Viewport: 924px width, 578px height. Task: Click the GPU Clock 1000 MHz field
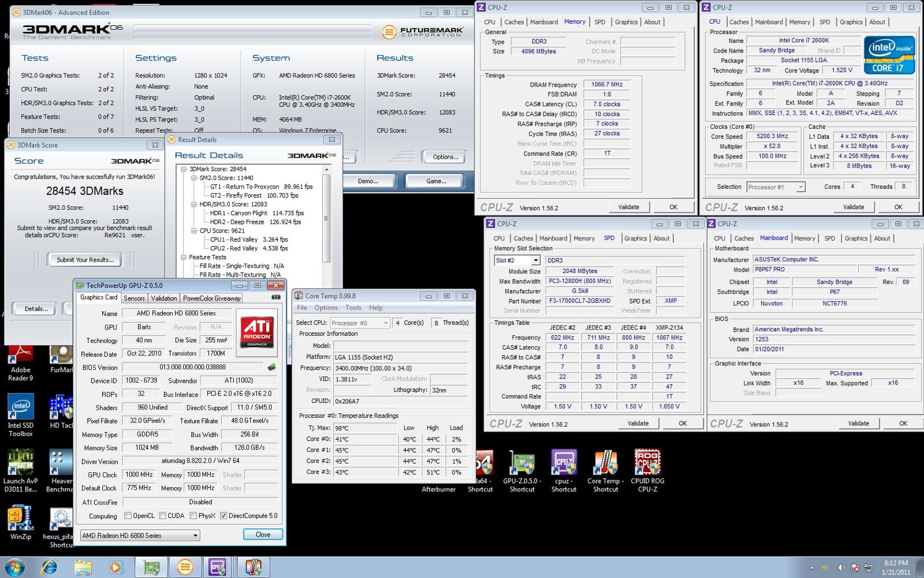tap(139, 475)
